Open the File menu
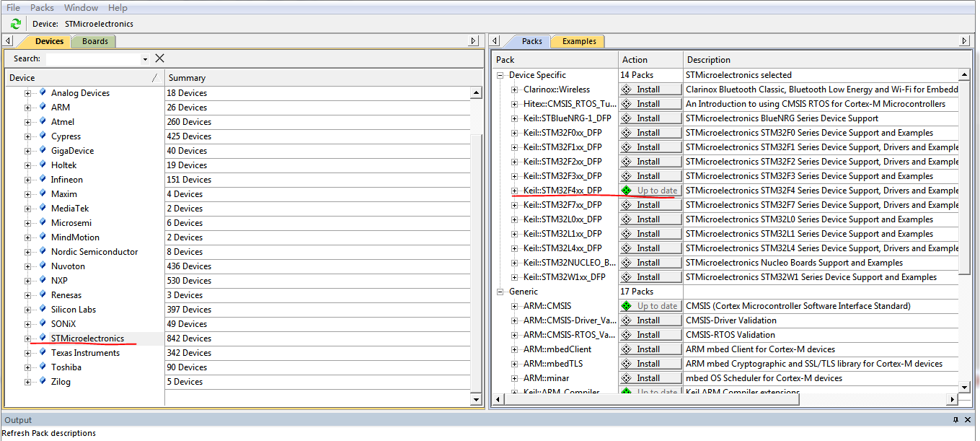Screen dimensions: 980x441 click(13, 7)
